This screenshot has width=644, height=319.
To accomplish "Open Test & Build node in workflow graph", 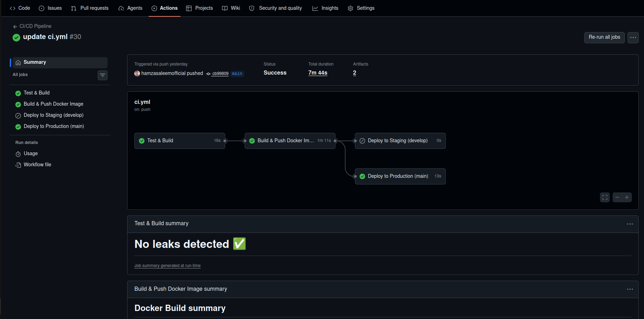I will pos(180,141).
